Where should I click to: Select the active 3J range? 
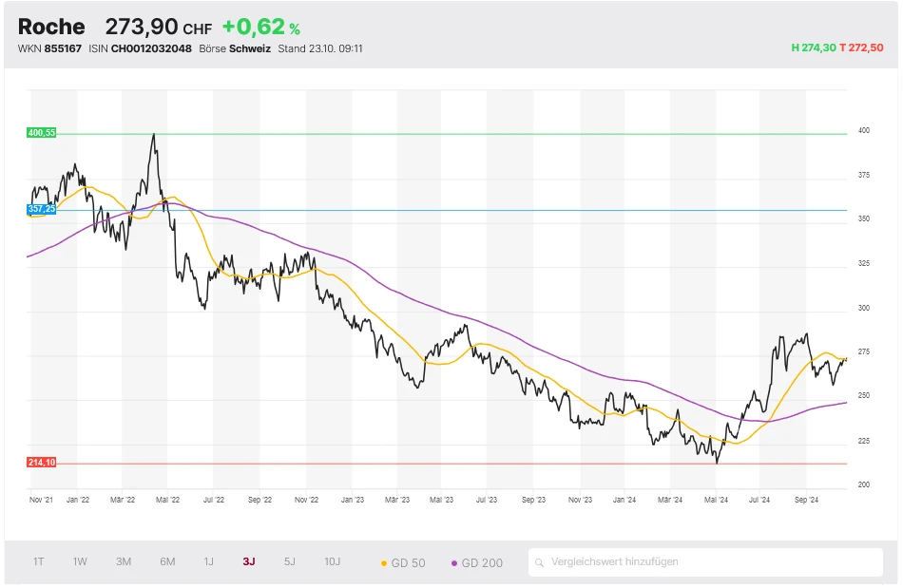click(248, 562)
